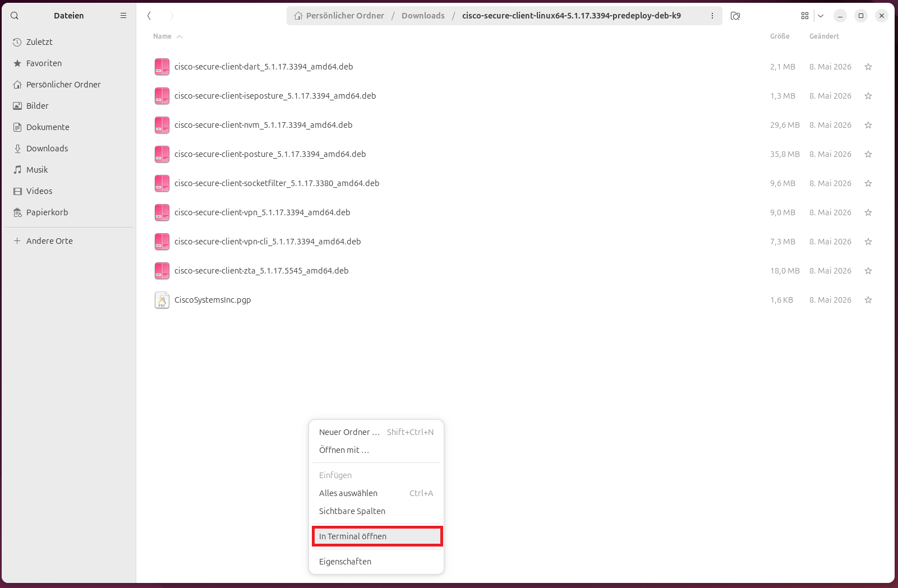Select the posture deb package icon
This screenshot has height=588, width=898.
(x=162, y=154)
